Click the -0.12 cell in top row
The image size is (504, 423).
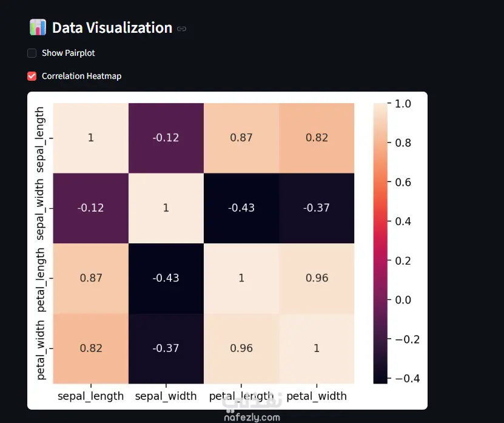tap(166, 138)
